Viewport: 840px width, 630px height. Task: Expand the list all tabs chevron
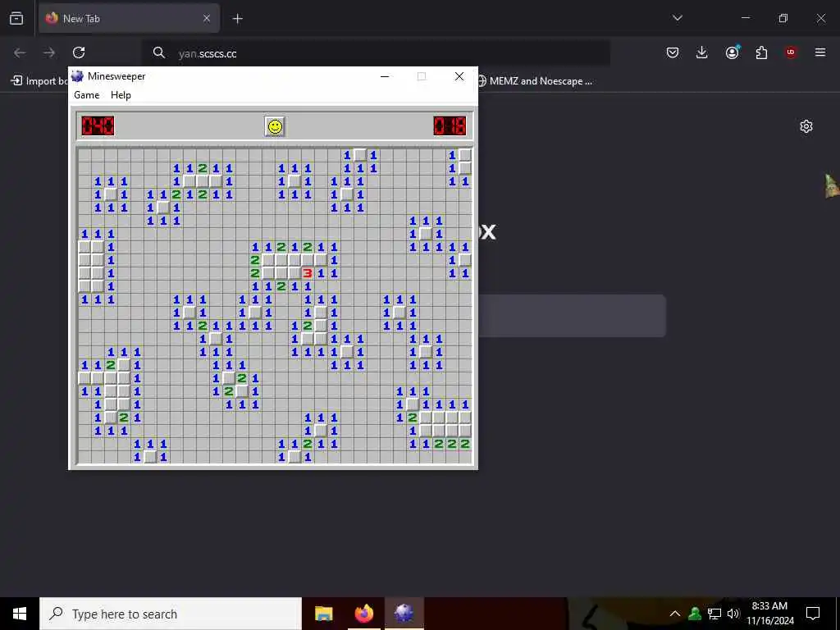(677, 18)
